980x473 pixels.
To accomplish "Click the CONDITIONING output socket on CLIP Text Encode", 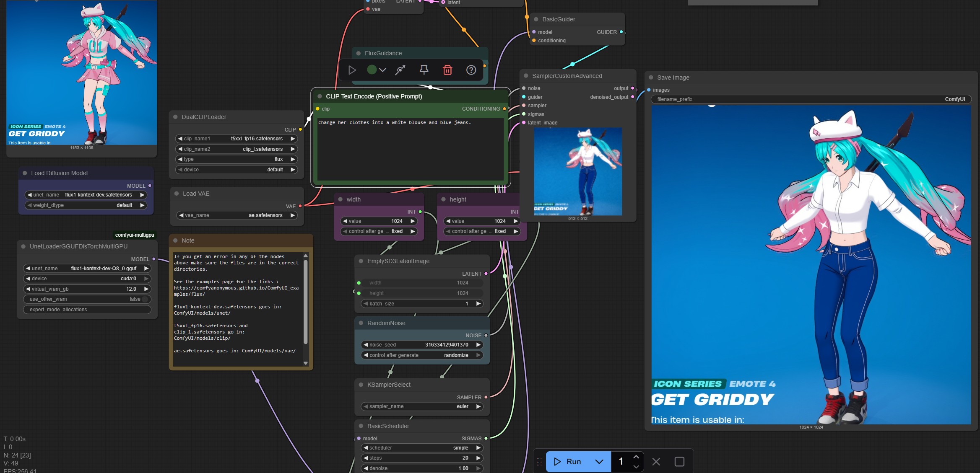I will 504,109.
